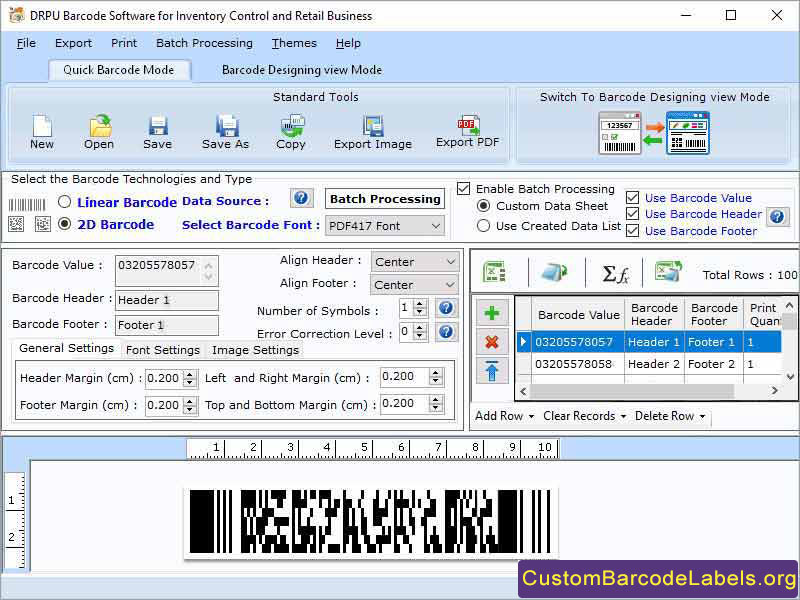Uncheck Use Barcode Header
Viewport: 800px width, 600px height.
tap(633, 214)
